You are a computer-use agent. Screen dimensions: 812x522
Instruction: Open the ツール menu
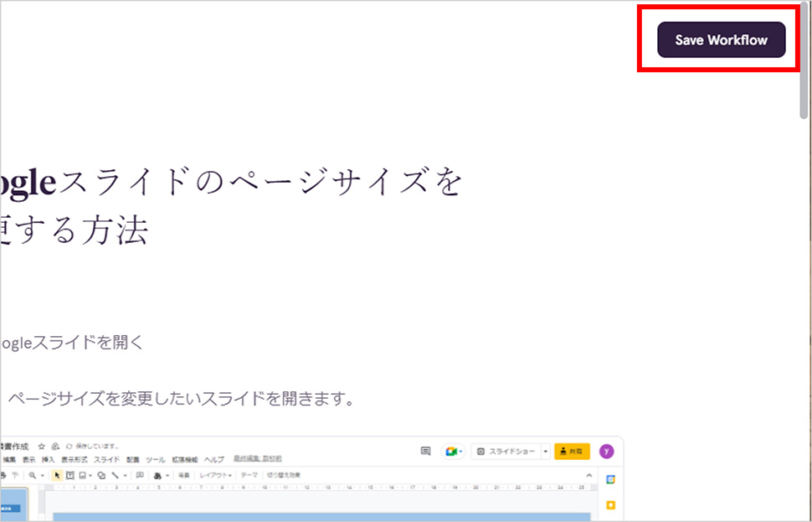click(156, 460)
